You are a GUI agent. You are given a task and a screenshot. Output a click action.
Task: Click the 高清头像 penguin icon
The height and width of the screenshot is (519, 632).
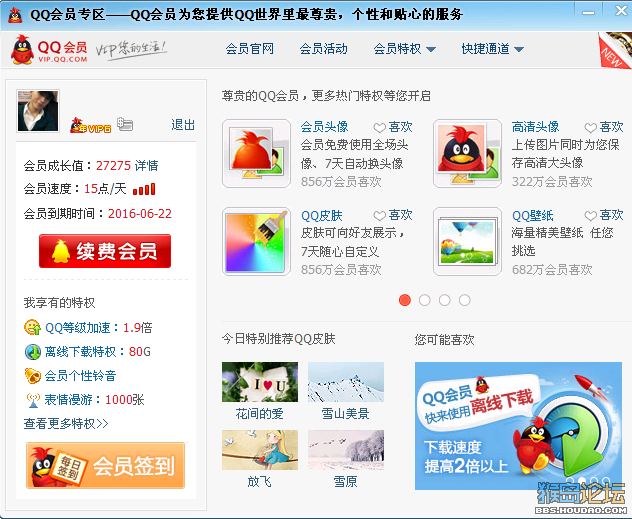coord(467,154)
